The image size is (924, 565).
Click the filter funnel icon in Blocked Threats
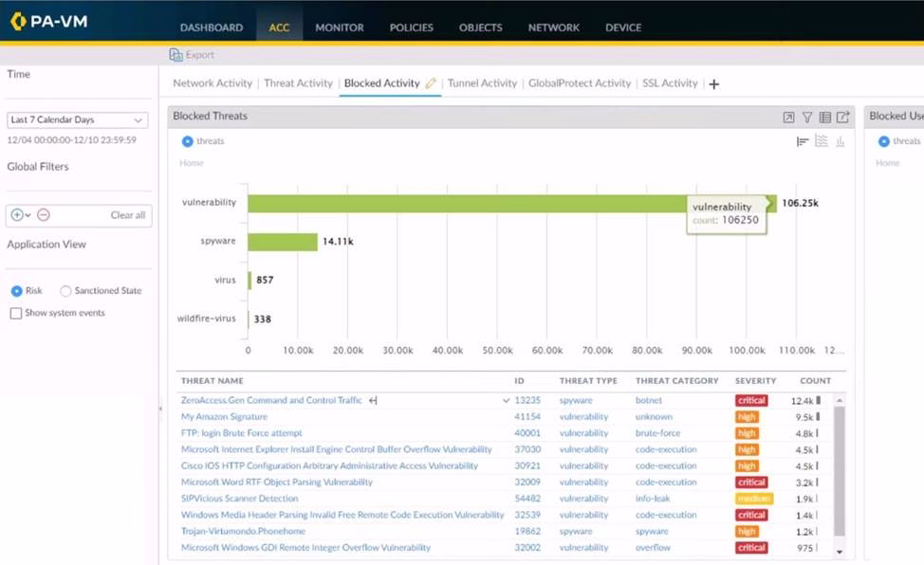(807, 118)
